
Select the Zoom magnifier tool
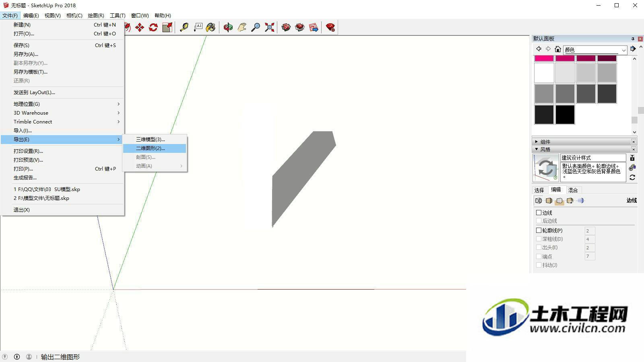(x=256, y=27)
